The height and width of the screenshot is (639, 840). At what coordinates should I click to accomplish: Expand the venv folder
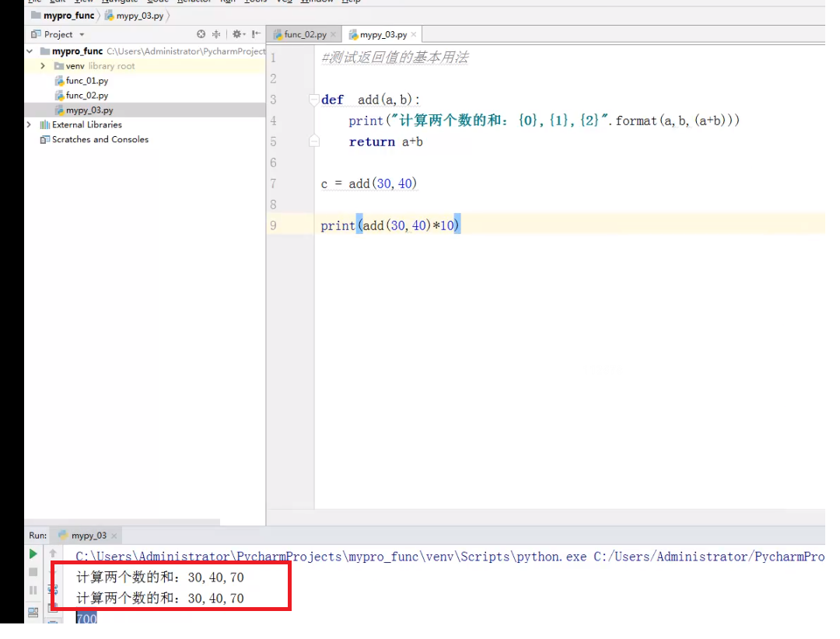[x=43, y=66]
